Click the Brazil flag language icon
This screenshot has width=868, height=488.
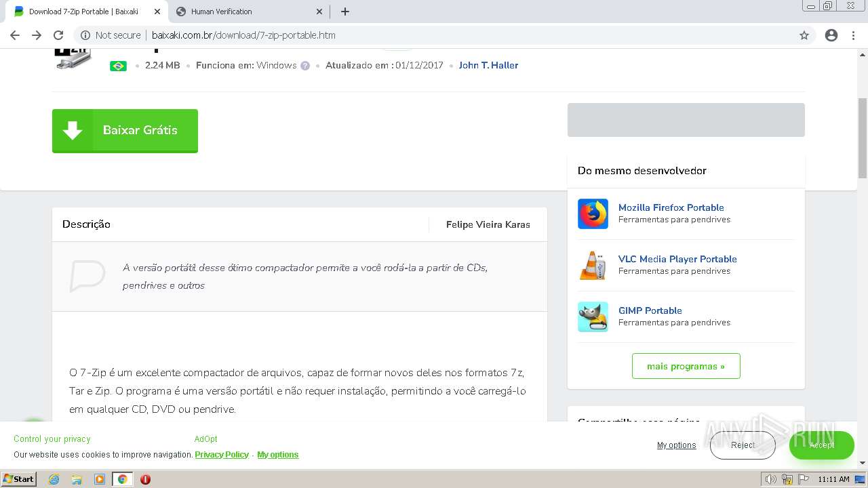118,66
